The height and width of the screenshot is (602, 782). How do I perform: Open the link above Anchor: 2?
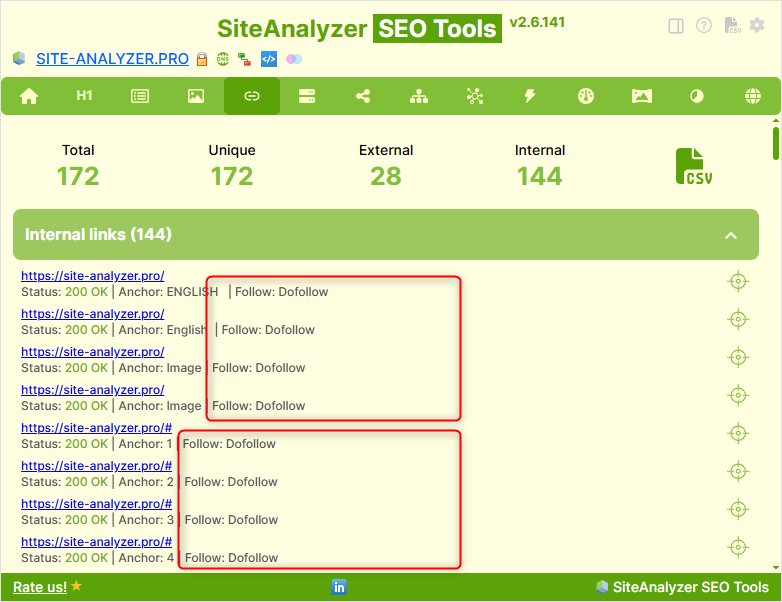coord(96,466)
